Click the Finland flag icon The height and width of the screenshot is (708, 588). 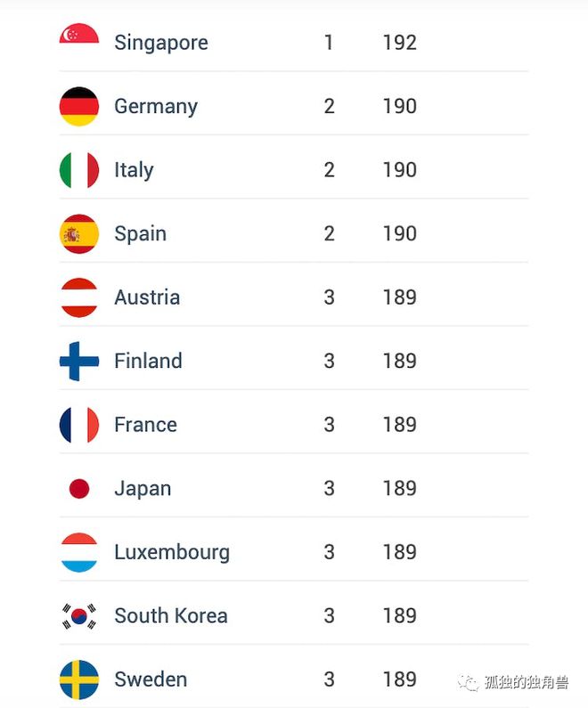pyautogui.click(x=79, y=362)
